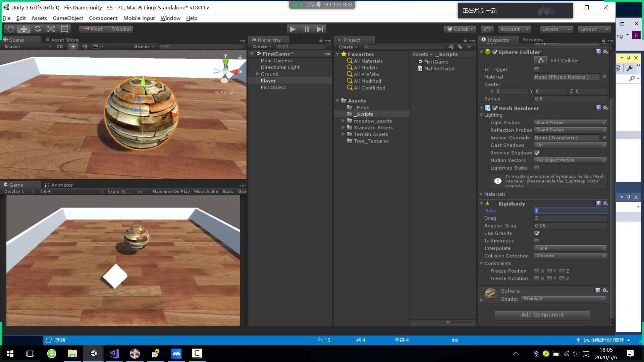Click the Game view Scale slider
The width and height of the screenshot is (644, 362).
click(127, 192)
